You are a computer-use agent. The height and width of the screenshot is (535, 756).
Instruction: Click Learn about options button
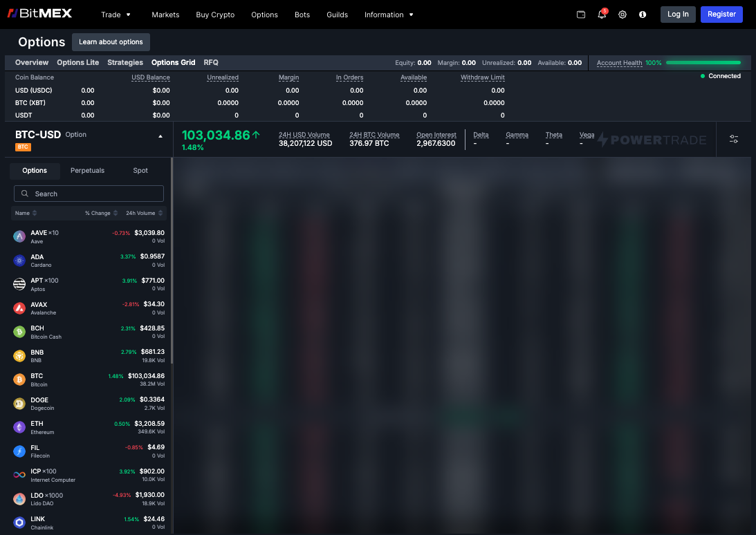[111, 42]
